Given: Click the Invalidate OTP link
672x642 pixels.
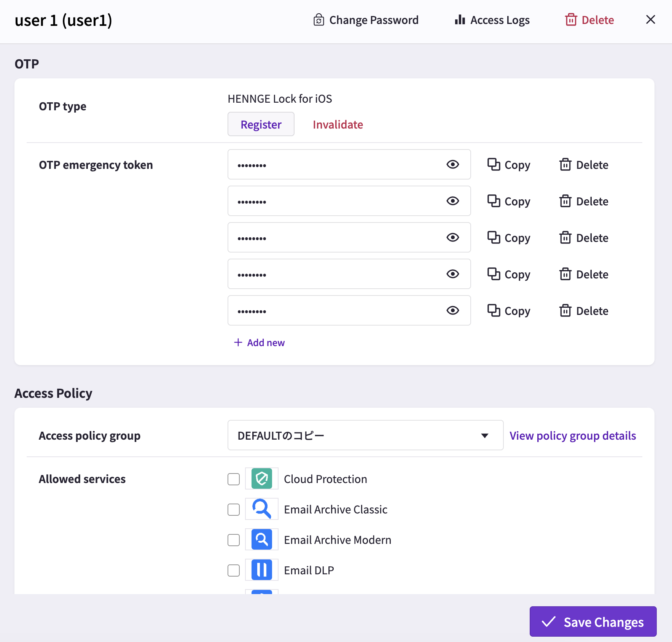Looking at the screenshot, I should pyautogui.click(x=338, y=124).
